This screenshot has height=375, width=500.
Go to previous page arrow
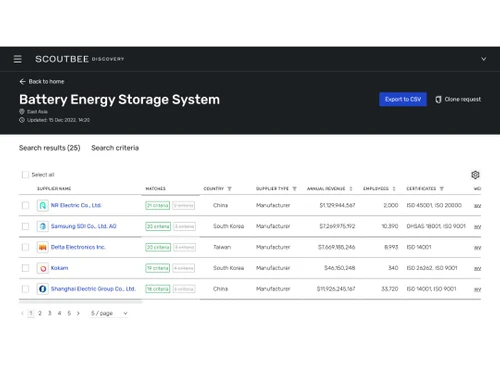tap(22, 313)
